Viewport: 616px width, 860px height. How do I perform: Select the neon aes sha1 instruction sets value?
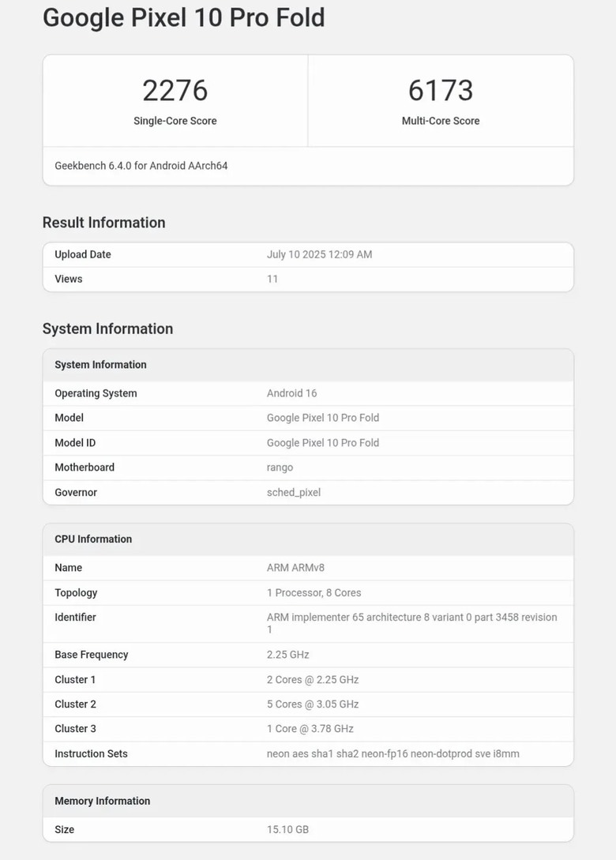393,753
